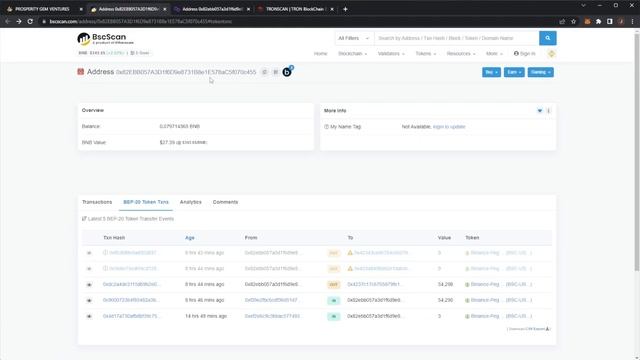Click the 0.079714363 BNB balance value
The height and width of the screenshot is (360, 640).
click(x=180, y=126)
